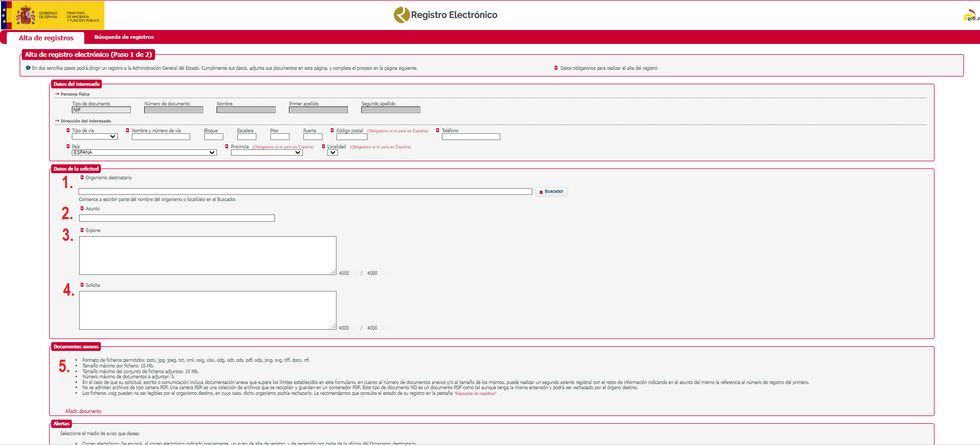Click the Organismo destinatario text field
Viewport: 980px width, 446px height.
click(x=305, y=191)
